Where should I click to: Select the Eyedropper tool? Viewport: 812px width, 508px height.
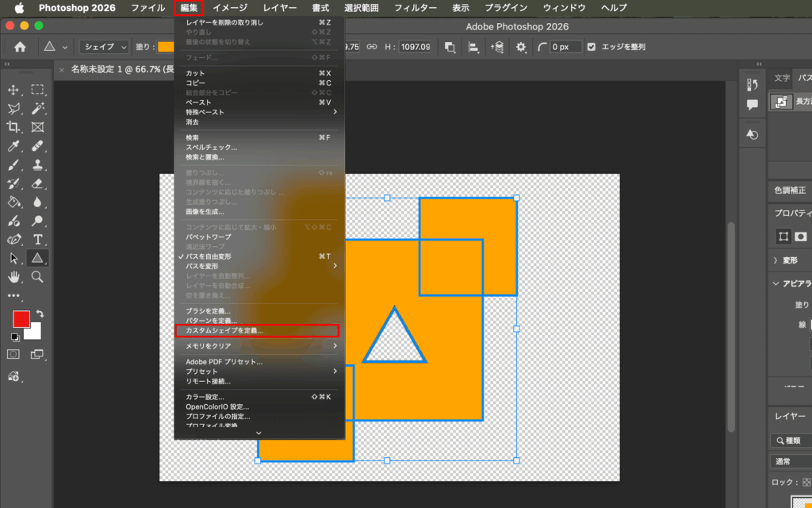pos(13,146)
